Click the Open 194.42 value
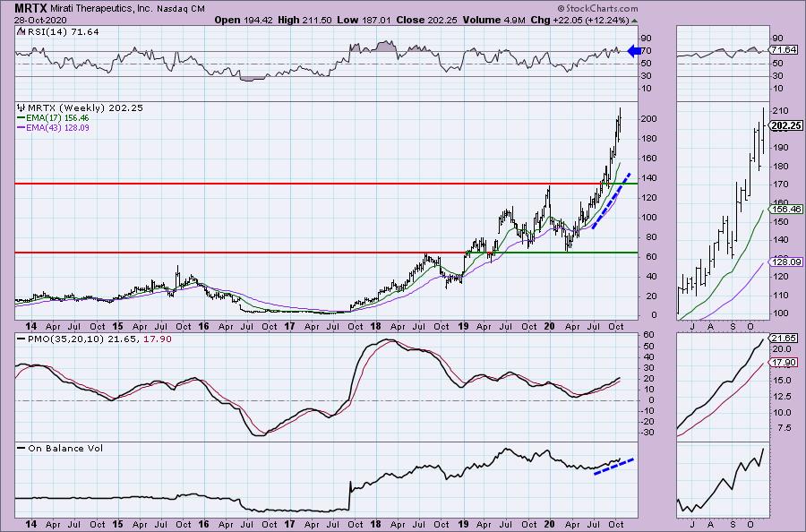This screenshot has width=806, height=532. (244, 20)
